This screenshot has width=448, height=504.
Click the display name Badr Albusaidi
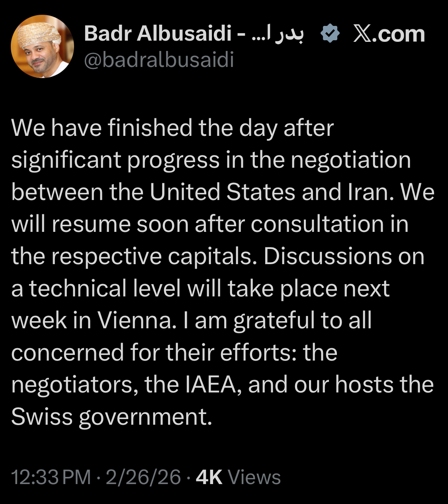pyautogui.click(x=158, y=33)
